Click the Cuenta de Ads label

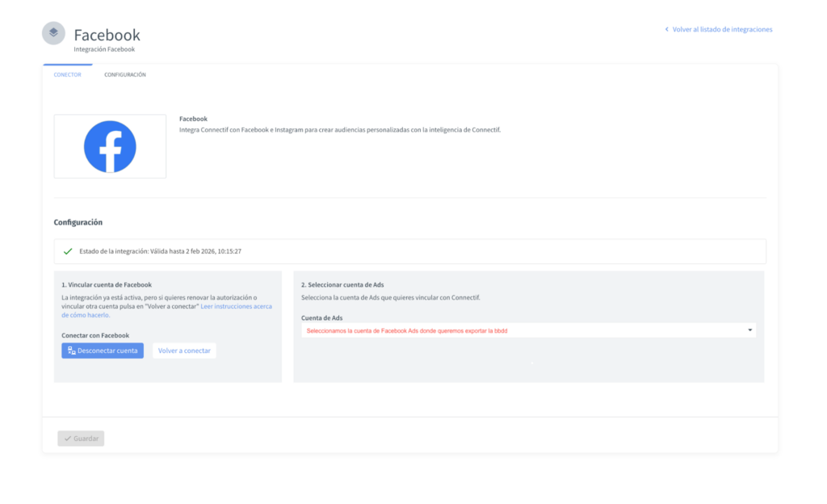pyautogui.click(x=321, y=318)
